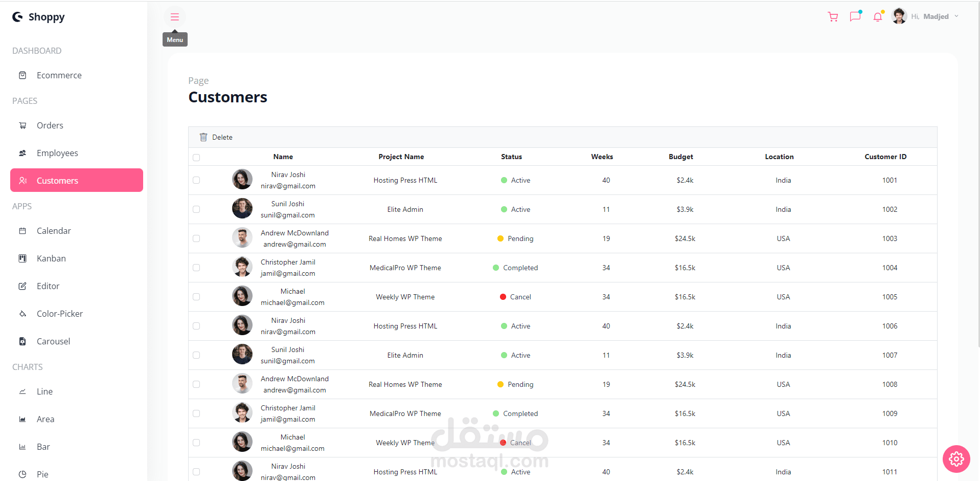Click the Line chart icon
Image resolution: width=980 pixels, height=481 pixels.
22,391
